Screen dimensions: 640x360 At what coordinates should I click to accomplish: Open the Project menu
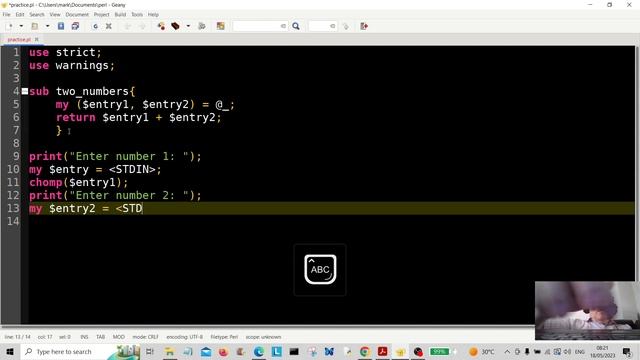[101, 14]
